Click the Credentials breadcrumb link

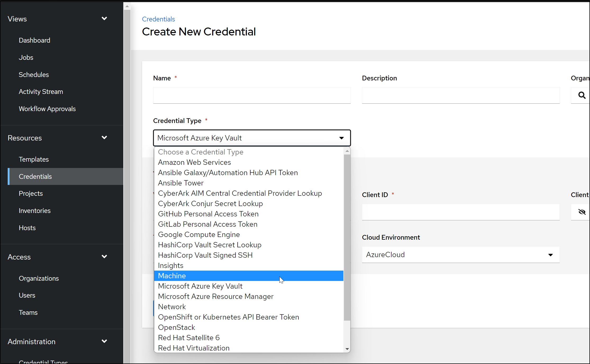158,19
